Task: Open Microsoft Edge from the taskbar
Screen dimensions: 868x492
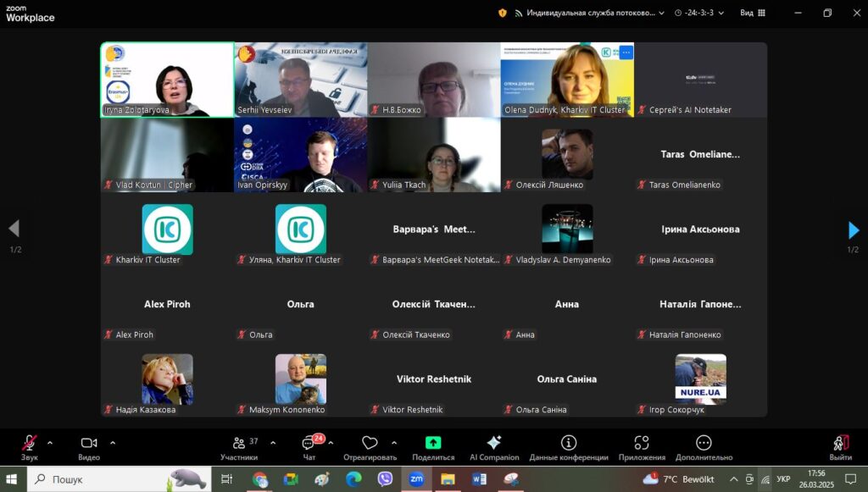Action: pyautogui.click(x=353, y=478)
